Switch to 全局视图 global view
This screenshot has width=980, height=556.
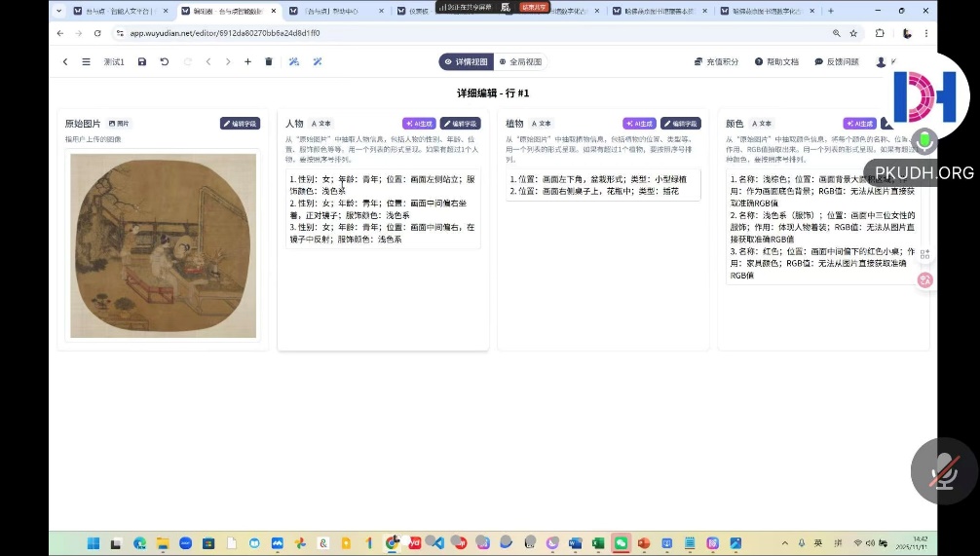521,61
